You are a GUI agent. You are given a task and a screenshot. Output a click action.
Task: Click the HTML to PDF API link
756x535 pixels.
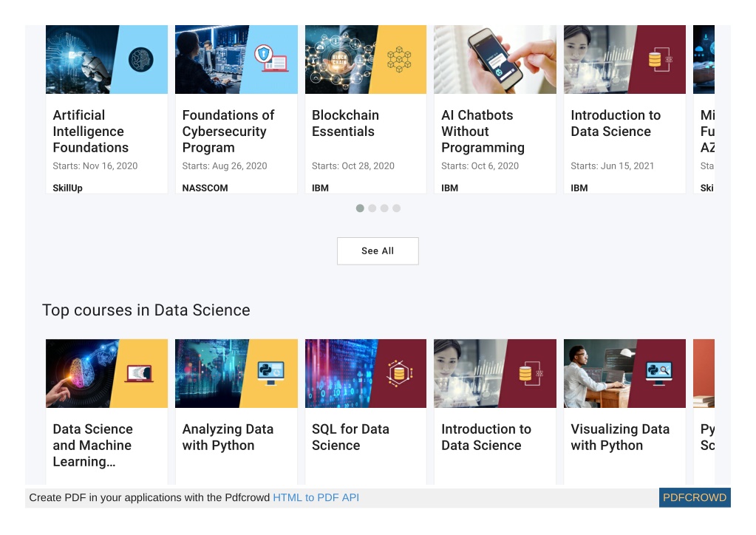point(316,497)
